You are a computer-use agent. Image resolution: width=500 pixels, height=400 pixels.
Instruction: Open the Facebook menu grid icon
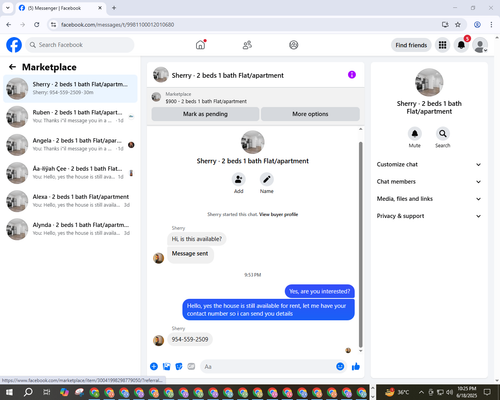point(442,45)
